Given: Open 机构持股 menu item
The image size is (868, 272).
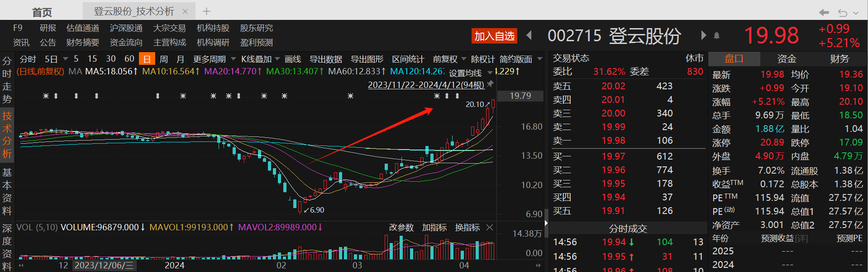Looking at the screenshot, I should (213, 28).
